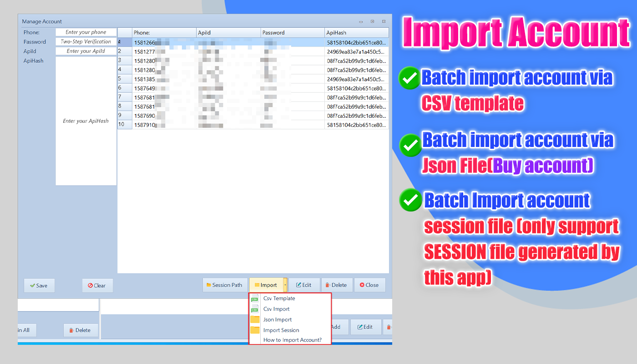
Task: Click Edit button in Manage Account toolbar
Action: (x=304, y=285)
